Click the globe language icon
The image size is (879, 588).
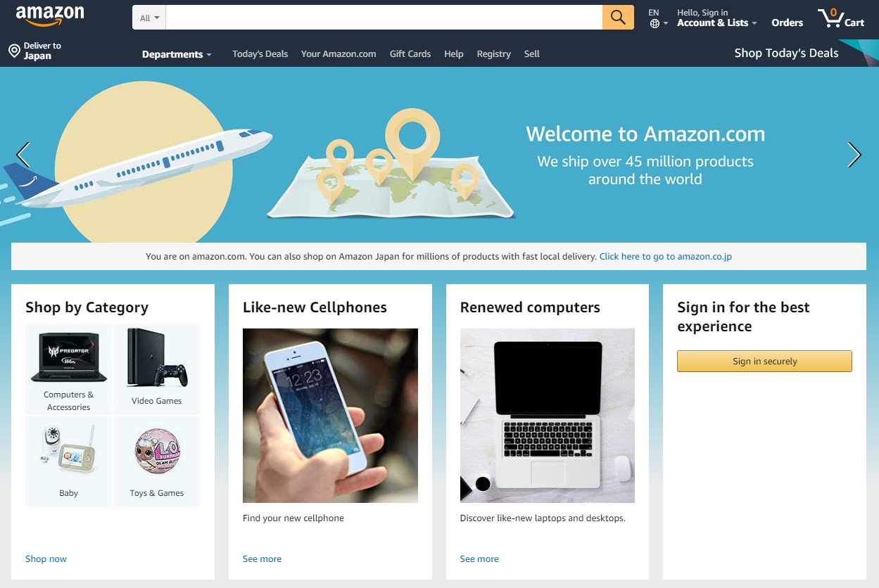tap(654, 23)
